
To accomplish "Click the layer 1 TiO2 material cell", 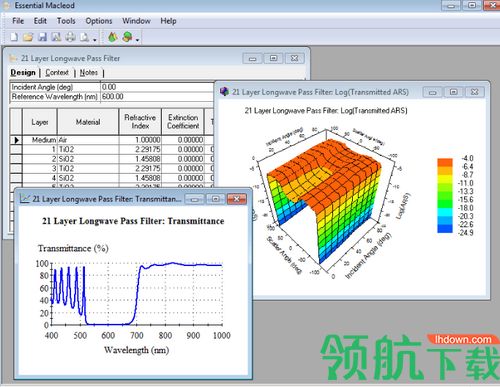I will (88, 149).
